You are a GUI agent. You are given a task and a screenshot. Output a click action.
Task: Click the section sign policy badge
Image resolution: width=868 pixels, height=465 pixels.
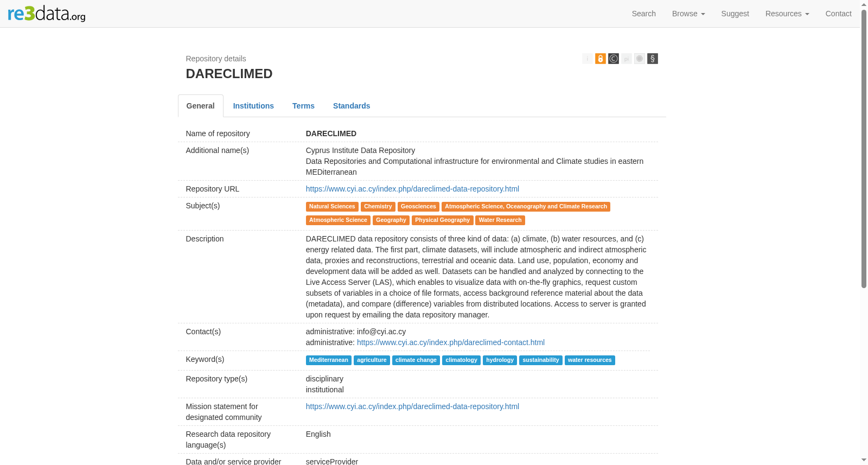(x=653, y=59)
